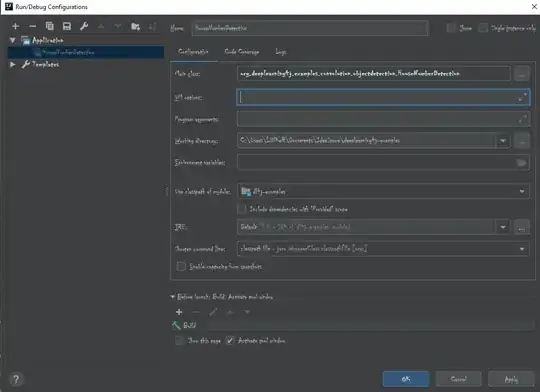The image size is (540, 392).
Task: Close the Run/Debug Configurations dialog
Action: 534,7
